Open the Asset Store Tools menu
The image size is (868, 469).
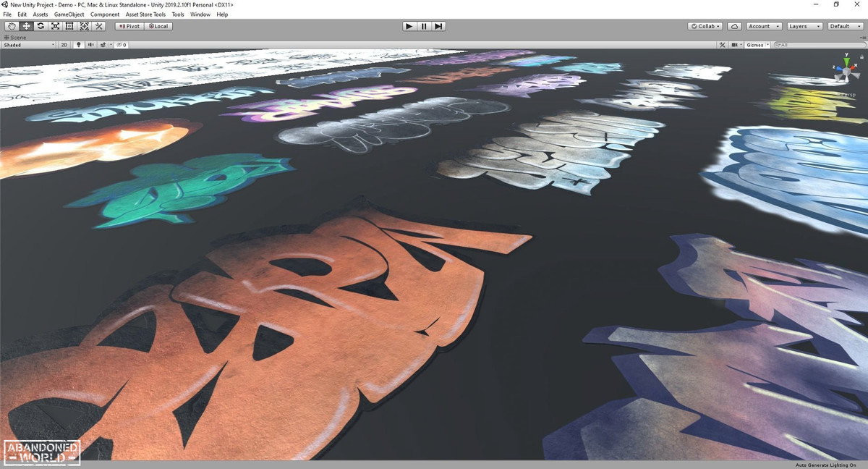point(145,14)
